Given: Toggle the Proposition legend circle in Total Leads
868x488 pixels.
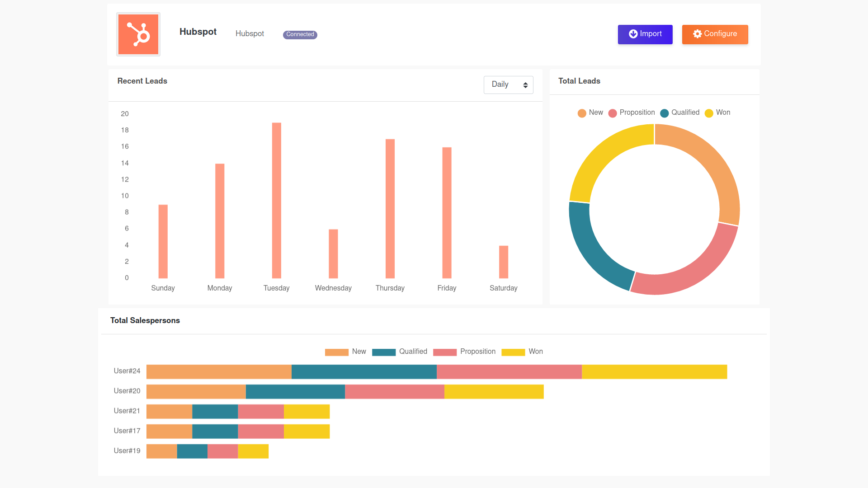Looking at the screenshot, I should tap(613, 113).
